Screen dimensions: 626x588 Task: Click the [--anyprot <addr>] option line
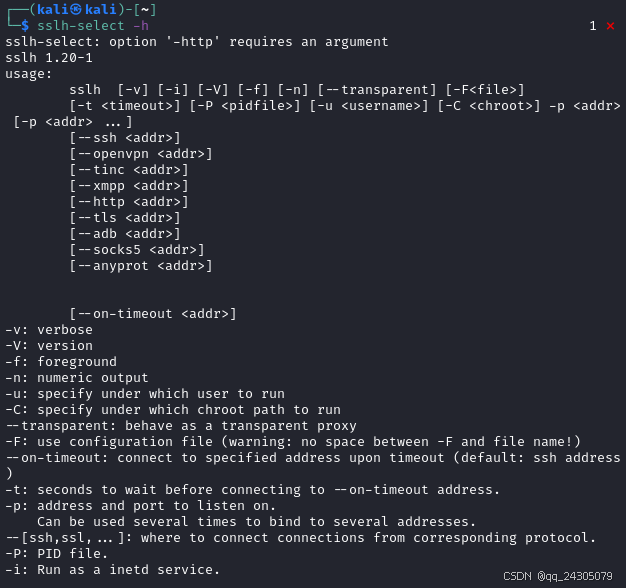pos(141,266)
